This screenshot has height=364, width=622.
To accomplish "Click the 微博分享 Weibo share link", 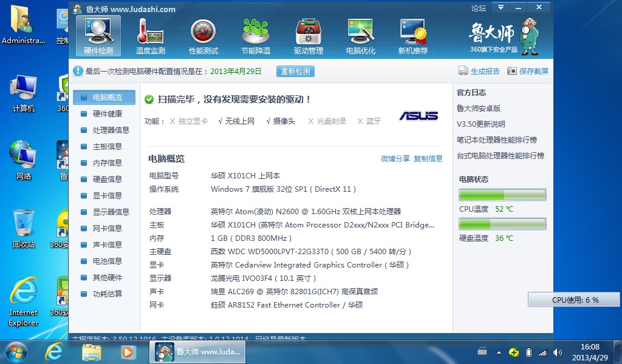I will [x=395, y=158].
